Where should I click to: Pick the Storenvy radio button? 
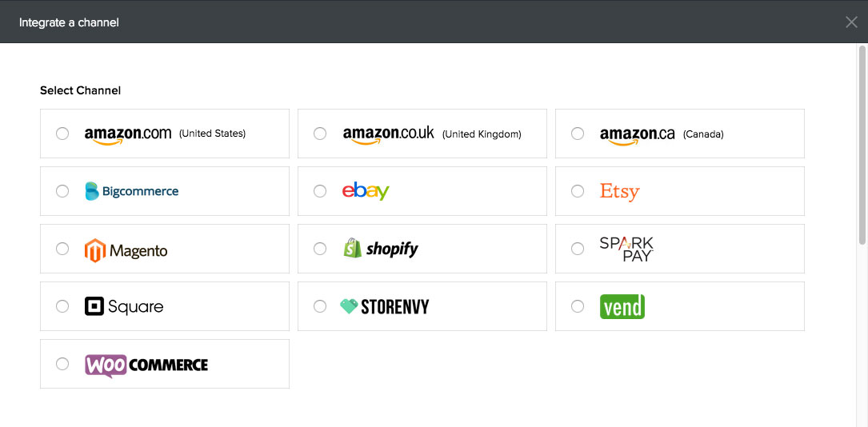pyautogui.click(x=320, y=306)
